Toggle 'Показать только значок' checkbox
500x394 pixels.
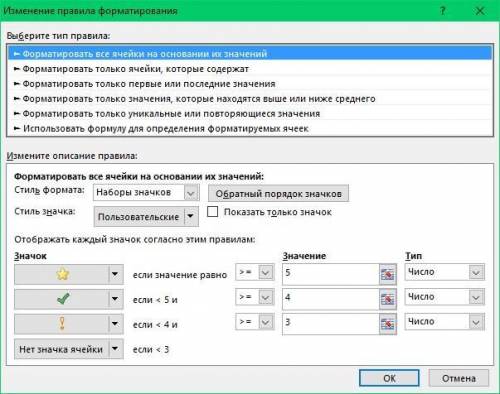point(212,212)
